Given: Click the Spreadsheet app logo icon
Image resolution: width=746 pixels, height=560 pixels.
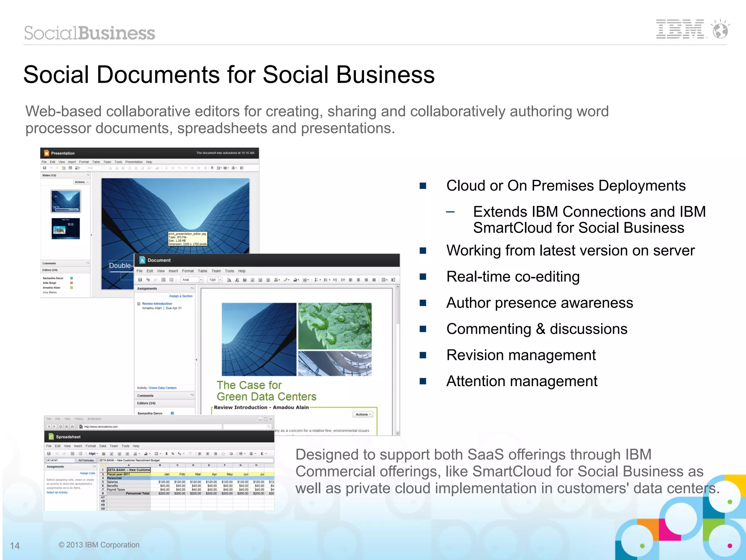Looking at the screenshot, I should [x=51, y=436].
